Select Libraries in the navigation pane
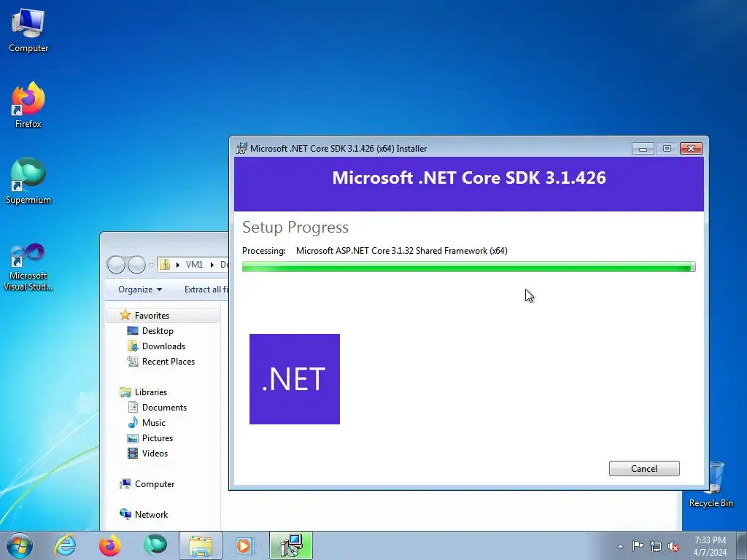Viewport: 747px width, 560px height. (x=150, y=392)
